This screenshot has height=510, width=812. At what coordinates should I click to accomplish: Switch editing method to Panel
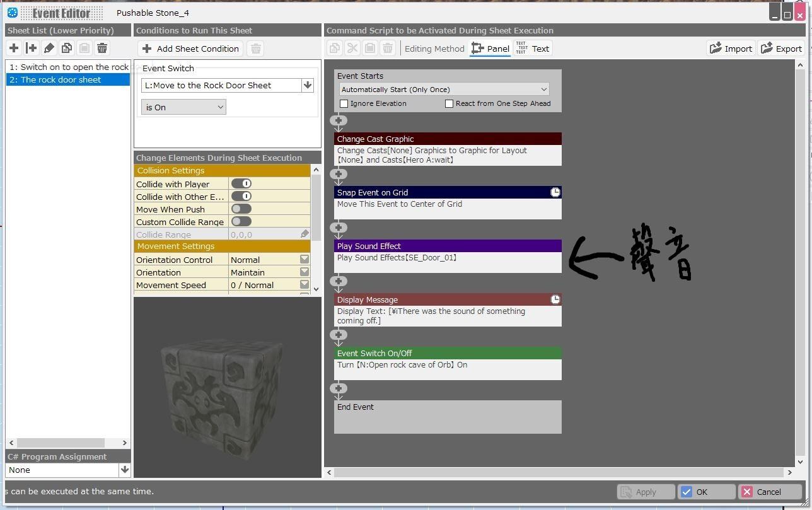(x=490, y=49)
